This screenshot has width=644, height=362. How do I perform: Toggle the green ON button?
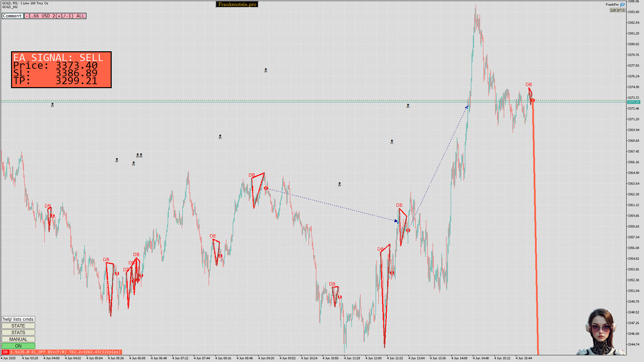[x=18, y=346]
